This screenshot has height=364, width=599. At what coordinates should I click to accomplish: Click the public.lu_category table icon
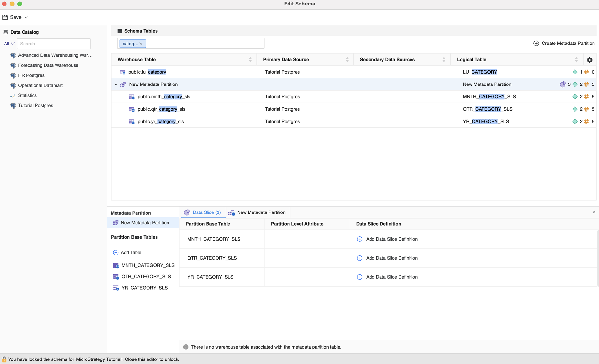pyautogui.click(x=122, y=72)
